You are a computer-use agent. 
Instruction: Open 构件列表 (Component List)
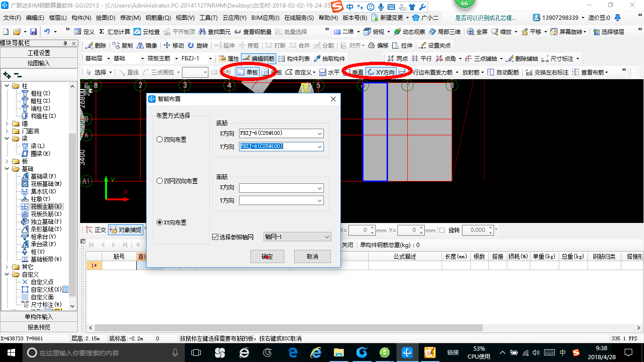(x=294, y=58)
